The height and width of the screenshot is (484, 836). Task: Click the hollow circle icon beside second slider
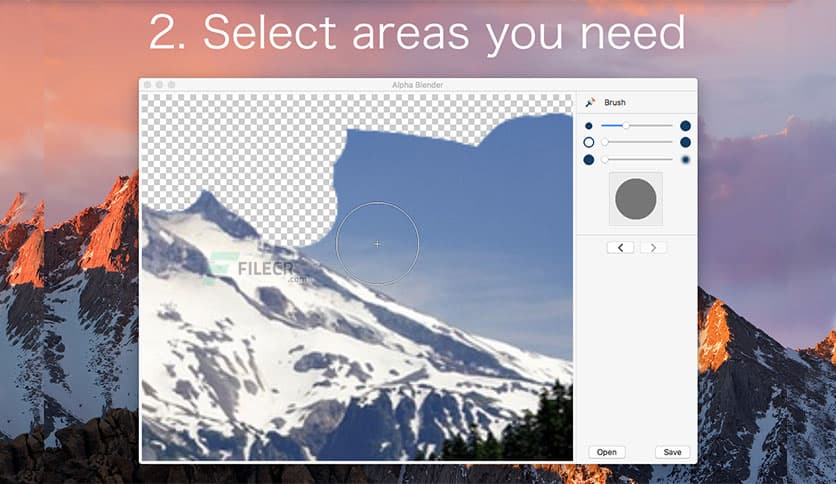point(589,142)
